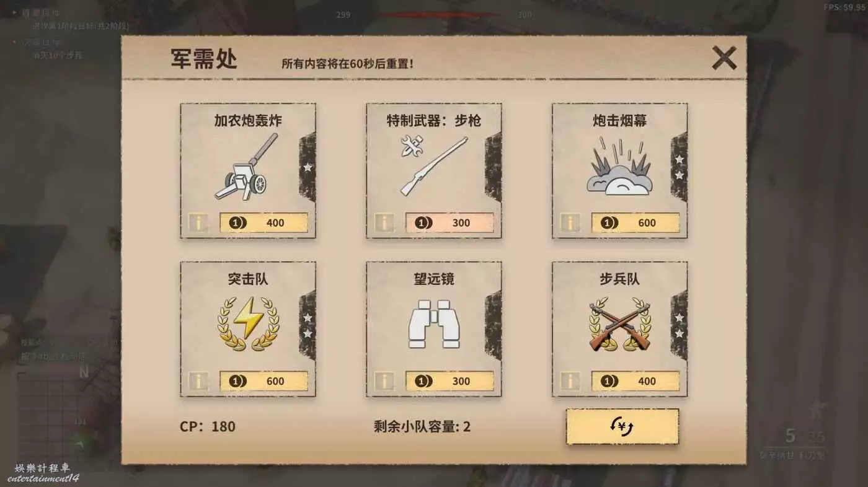Viewport: 868px width, 487px height.
Task: Buy 望远镜 for 300
Action: (x=449, y=381)
